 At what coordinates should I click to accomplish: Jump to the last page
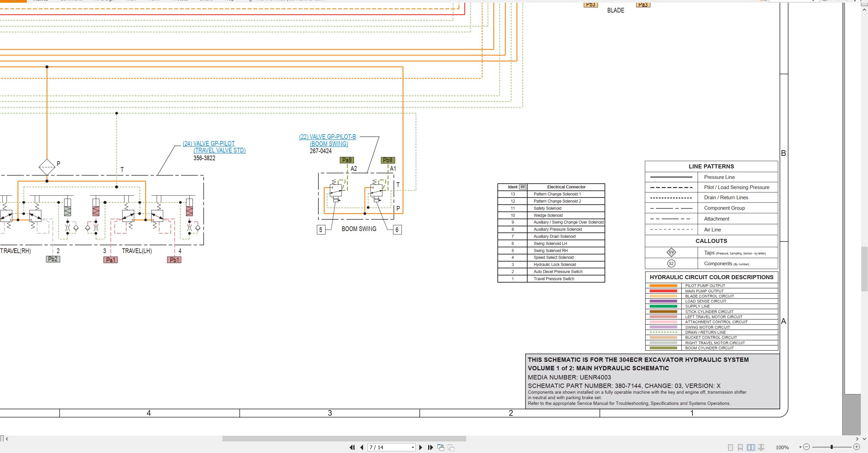point(431,448)
